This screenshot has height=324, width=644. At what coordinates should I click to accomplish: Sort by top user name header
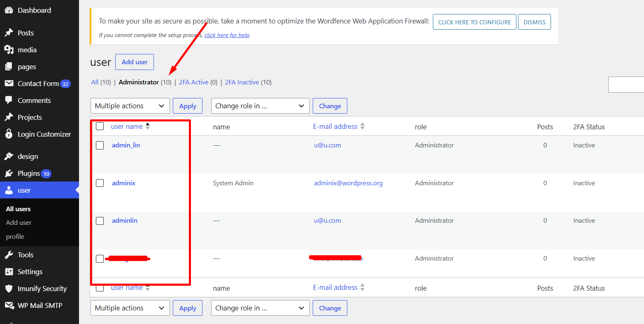click(127, 126)
